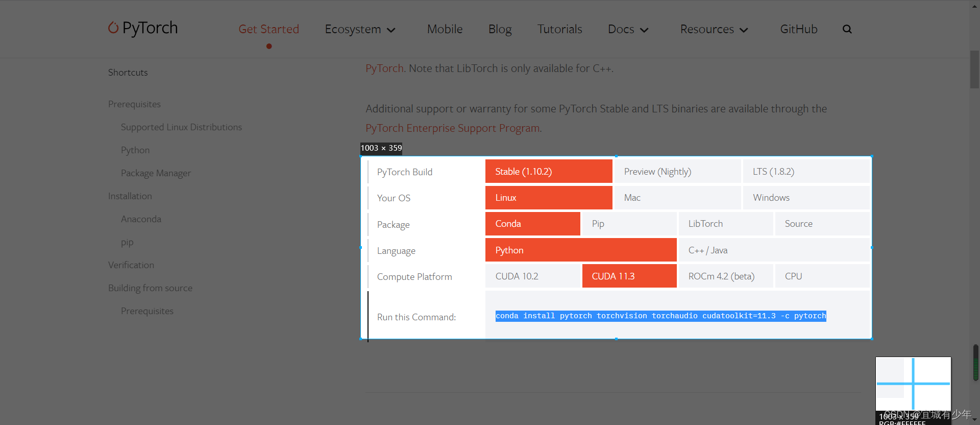
Task: Jump to Prerequisites under Shortcuts
Action: click(x=134, y=104)
